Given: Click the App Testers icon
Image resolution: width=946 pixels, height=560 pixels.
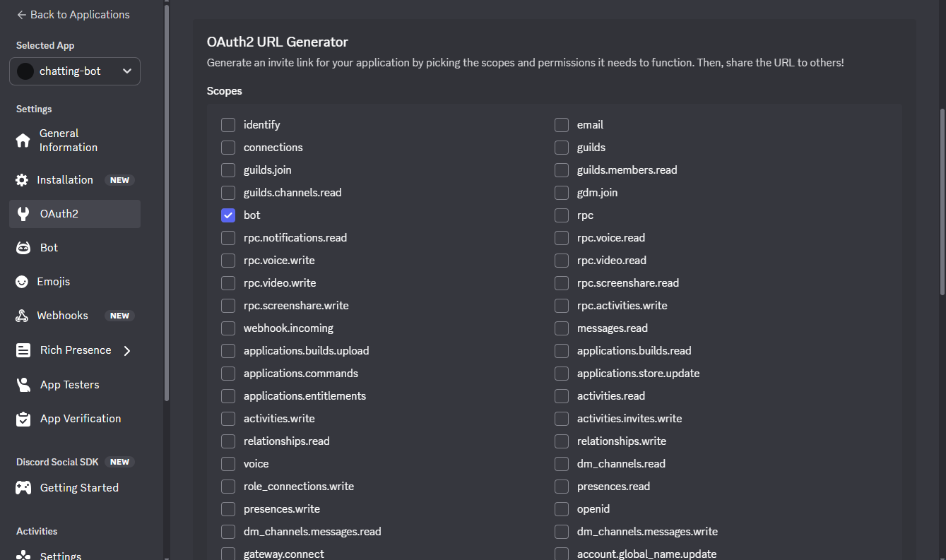Looking at the screenshot, I should [23, 385].
